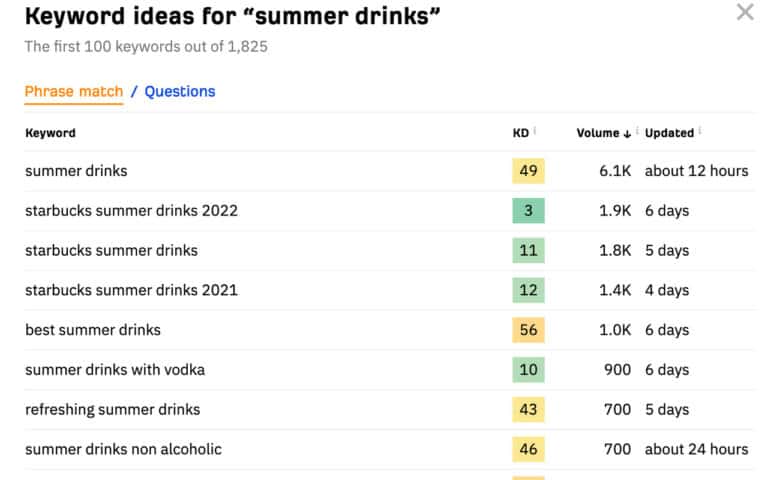Select the Phrase match tab
768x480 pixels.
(x=74, y=92)
